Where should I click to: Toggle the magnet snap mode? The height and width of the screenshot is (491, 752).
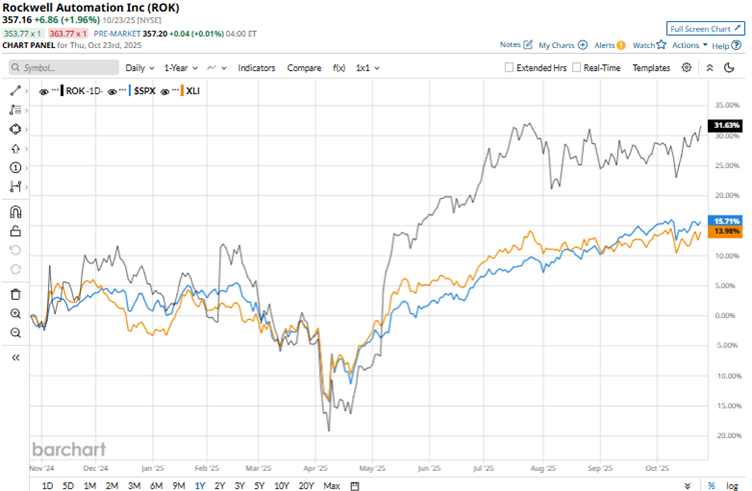tap(15, 212)
